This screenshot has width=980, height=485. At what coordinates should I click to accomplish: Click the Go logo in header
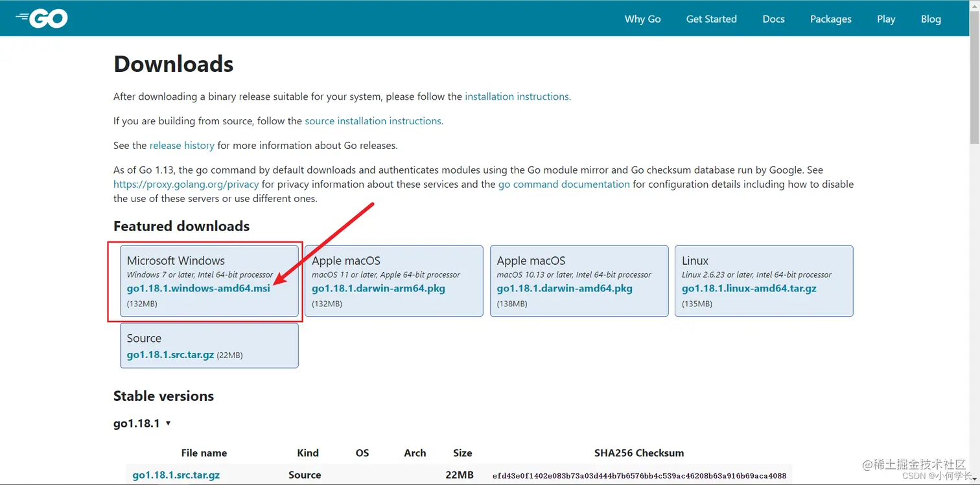41,18
